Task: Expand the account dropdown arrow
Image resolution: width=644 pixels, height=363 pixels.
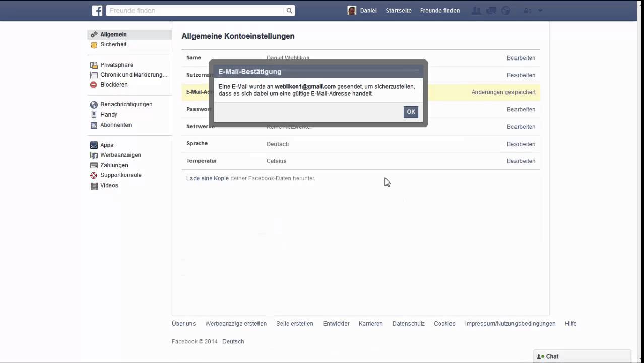Action: click(540, 10)
